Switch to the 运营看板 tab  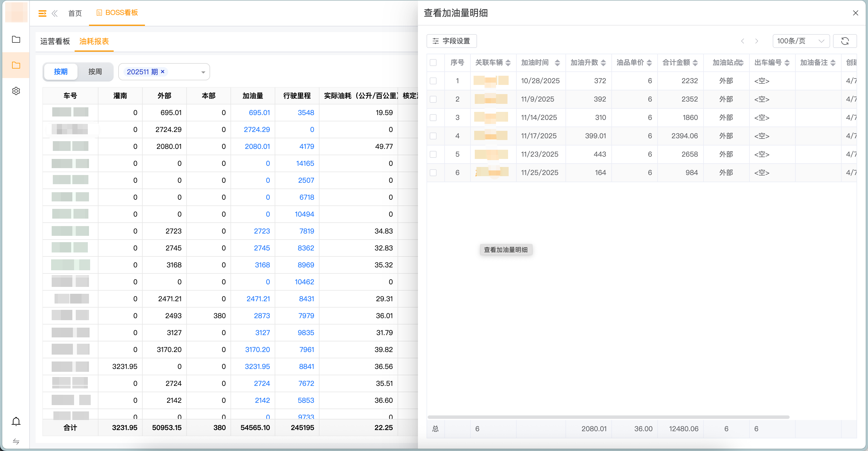(55, 41)
